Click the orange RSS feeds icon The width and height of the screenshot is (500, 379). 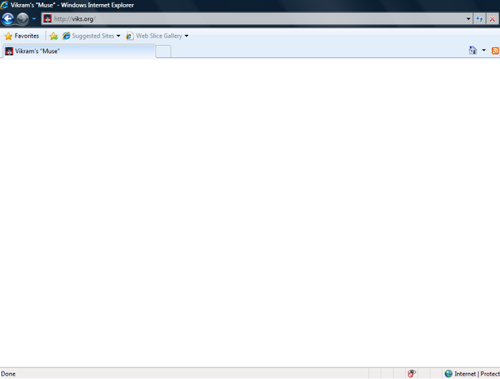(x=495, y=51)
